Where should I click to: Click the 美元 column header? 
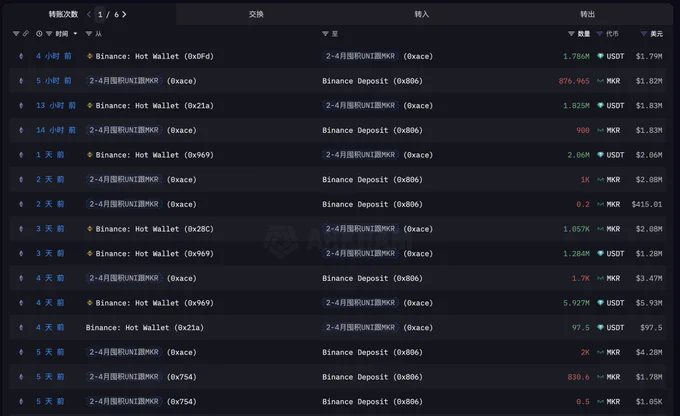(x=656, y=33)
